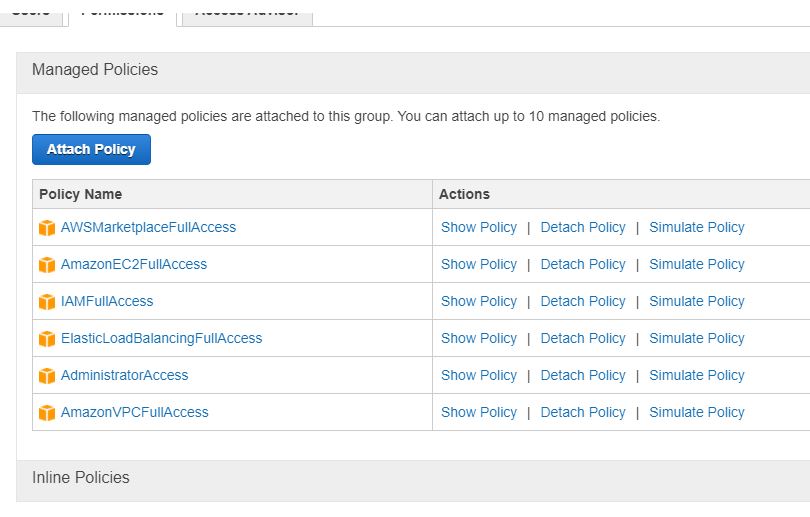Screen dimensions: 810x517
Task: Open the AdministratorAccess policy name link
Action: point(124,375)
